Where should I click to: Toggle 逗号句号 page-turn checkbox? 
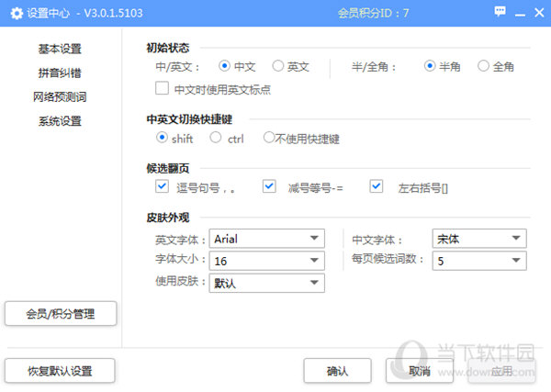(162, 186)
